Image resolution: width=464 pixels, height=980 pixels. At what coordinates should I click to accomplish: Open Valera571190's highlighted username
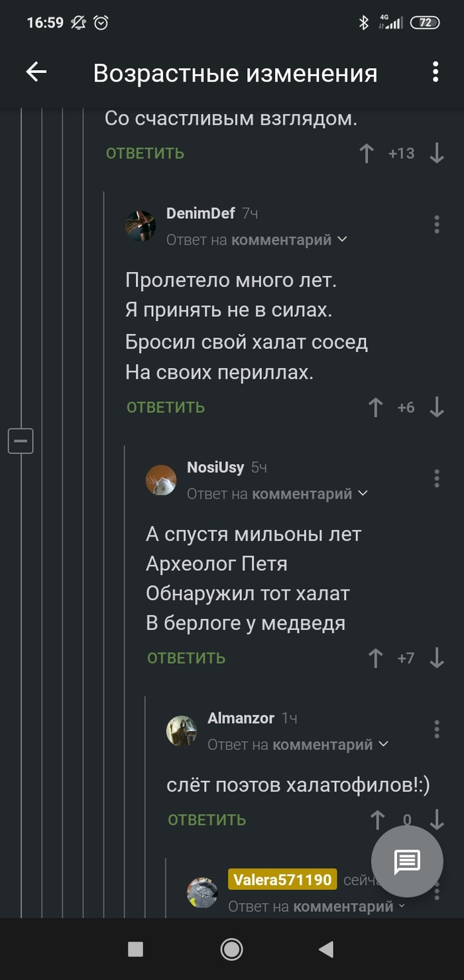[282, 880]
